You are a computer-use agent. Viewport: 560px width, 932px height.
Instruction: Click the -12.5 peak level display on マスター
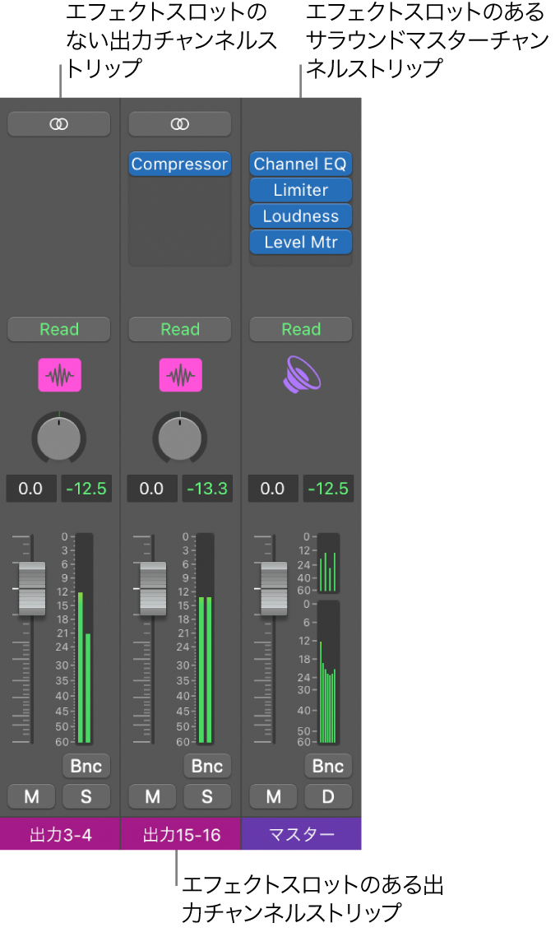[328, 489]
